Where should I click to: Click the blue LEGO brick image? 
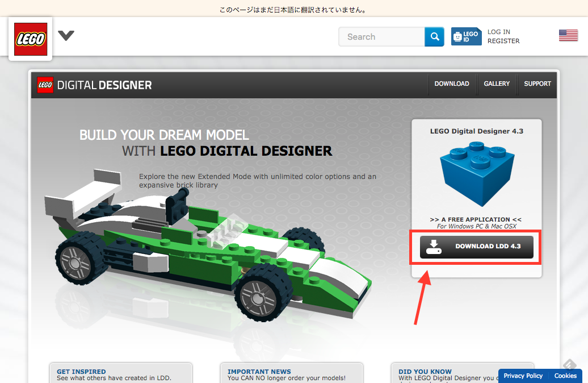coord(477,174)
